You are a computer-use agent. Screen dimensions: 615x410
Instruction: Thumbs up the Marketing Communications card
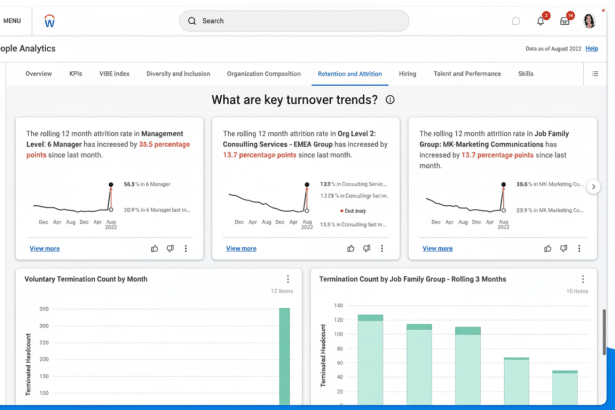tap(548, 248)
